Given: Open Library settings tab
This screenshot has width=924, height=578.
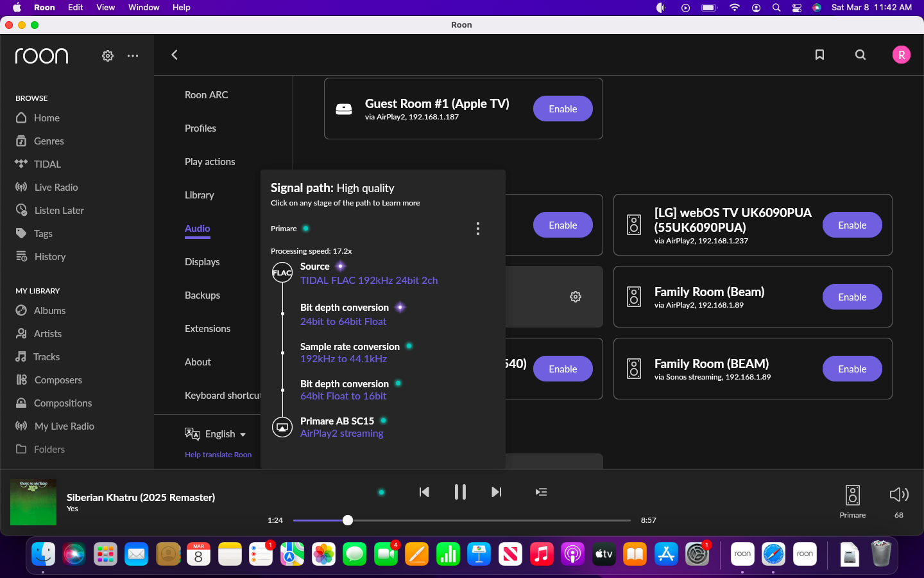Looking at the screenshot, I should point(200,195).
